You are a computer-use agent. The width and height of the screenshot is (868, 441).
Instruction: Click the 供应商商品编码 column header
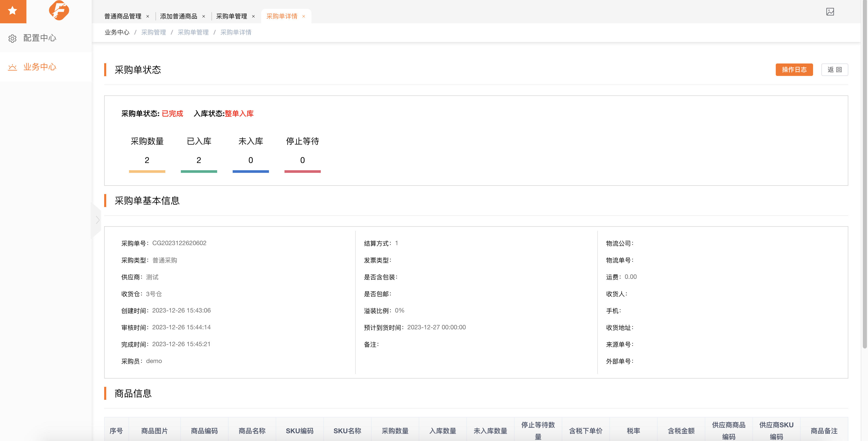(x=729, y=431)
